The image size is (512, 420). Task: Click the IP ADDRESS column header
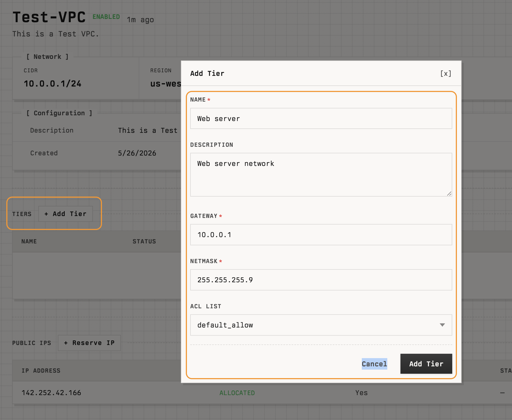tap(41, 371)
